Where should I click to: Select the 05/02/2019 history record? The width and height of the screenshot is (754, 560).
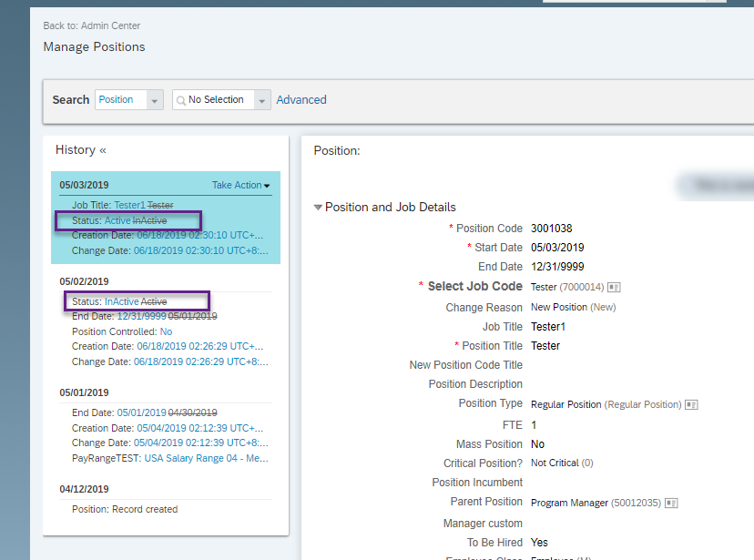[x=84, y=281]
